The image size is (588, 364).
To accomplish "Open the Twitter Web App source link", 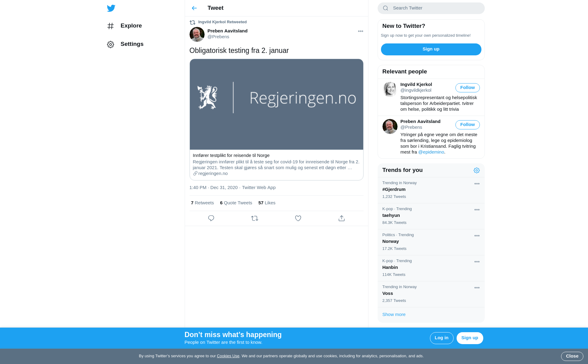I will click(x=259, y=188).
